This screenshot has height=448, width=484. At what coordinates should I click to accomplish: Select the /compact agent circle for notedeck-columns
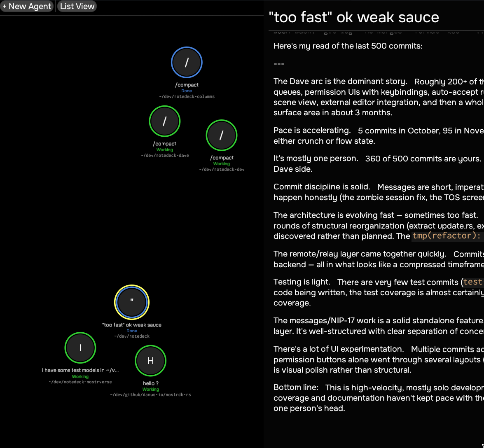[187, 62]
